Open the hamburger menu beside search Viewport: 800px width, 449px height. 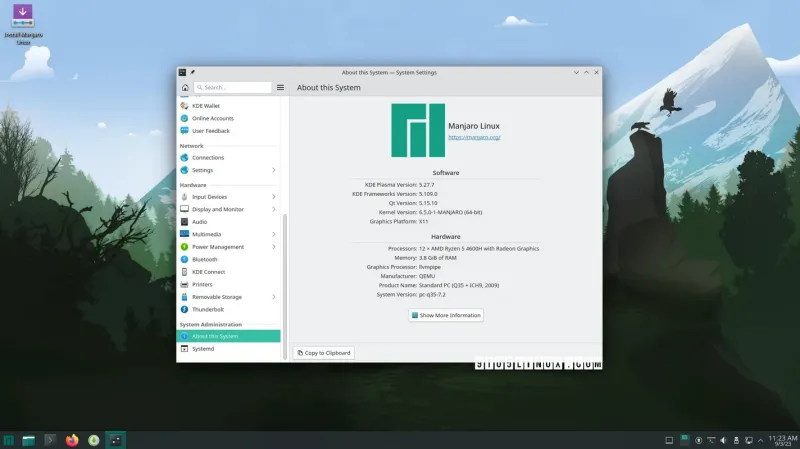pyautogui.click(x=281, y=88)
